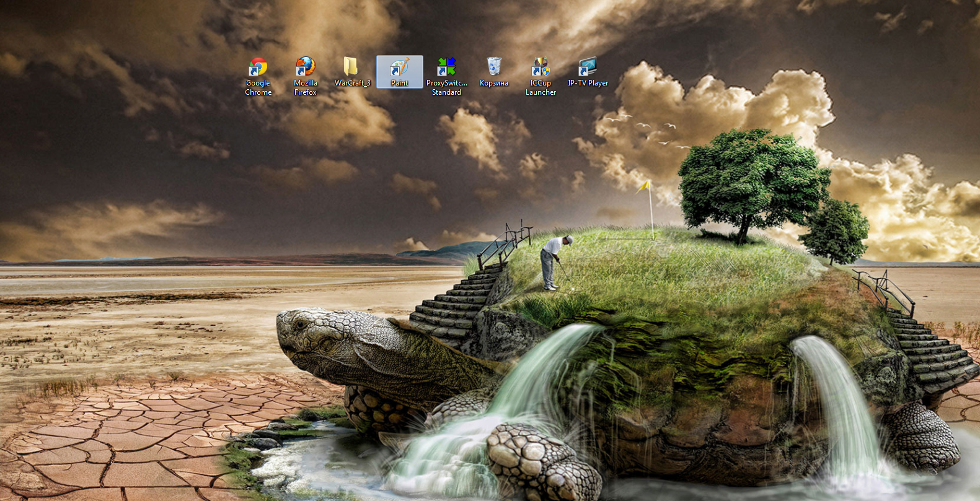Select the Mozilla Firefox shortcut icon
The height and width of the screenshot is (501, 980).
click(305, 67)
